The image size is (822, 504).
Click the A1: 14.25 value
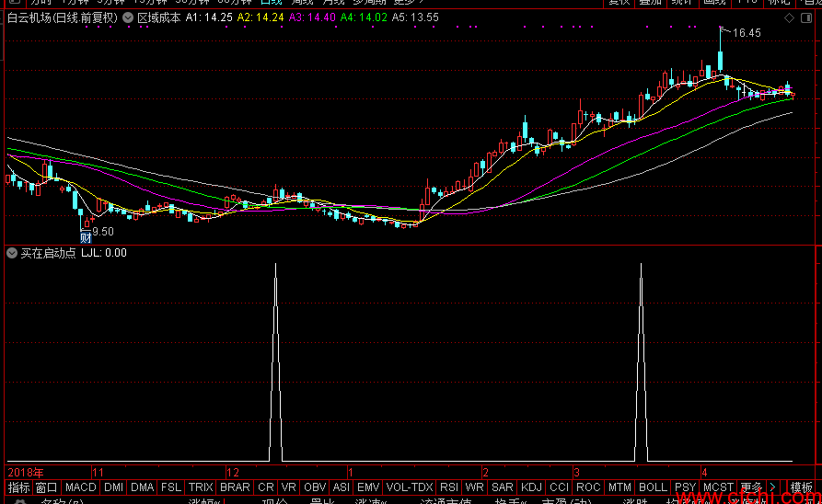coord(209,17)
